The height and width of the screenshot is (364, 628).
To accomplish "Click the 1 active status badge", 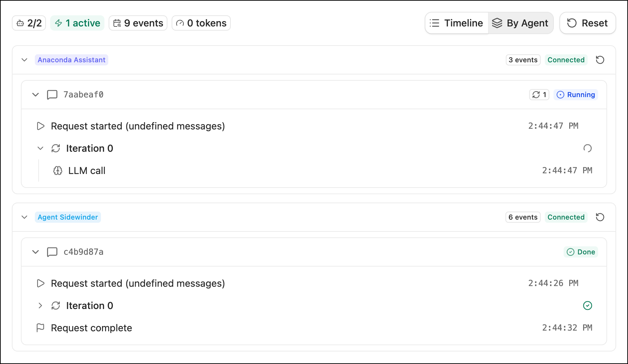I will tap(77, 23).
